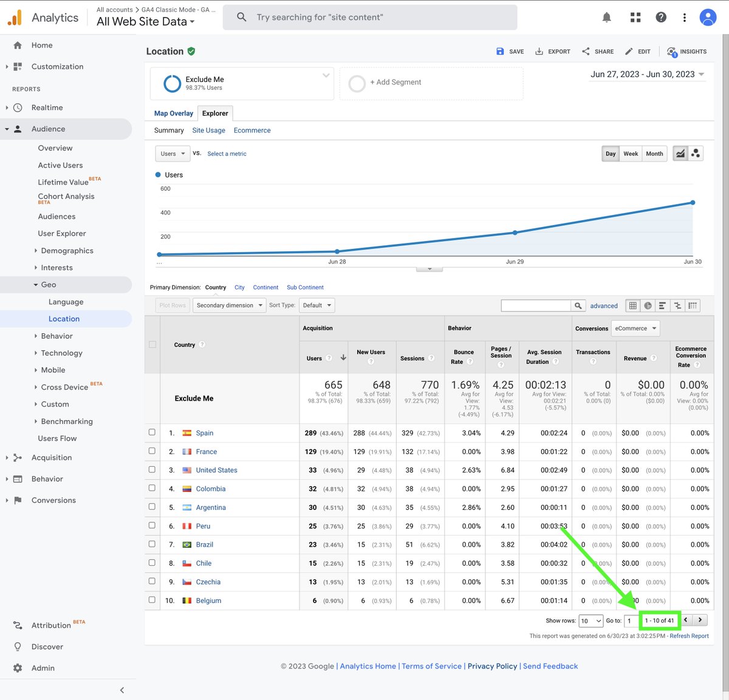Open the Google apps grid
729x700 pixels.
point(635,18)
